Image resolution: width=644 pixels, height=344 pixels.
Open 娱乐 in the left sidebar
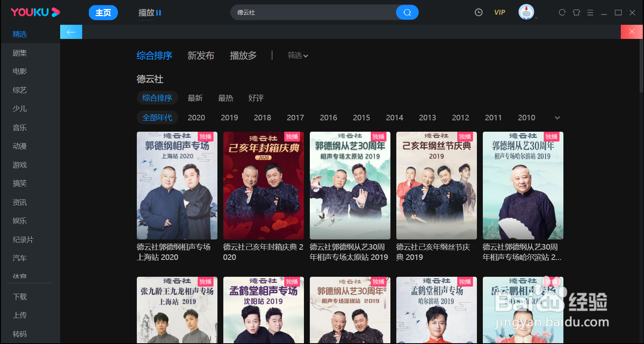pyautogui.click(x=20, y=221)
